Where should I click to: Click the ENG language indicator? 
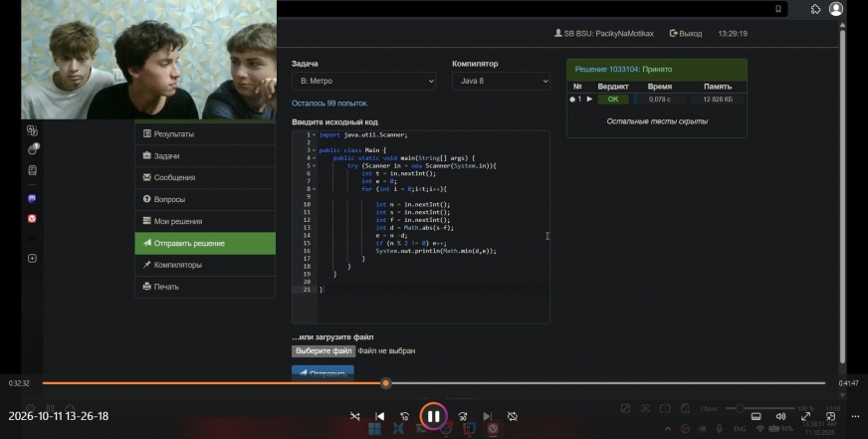tap(740, 429)
